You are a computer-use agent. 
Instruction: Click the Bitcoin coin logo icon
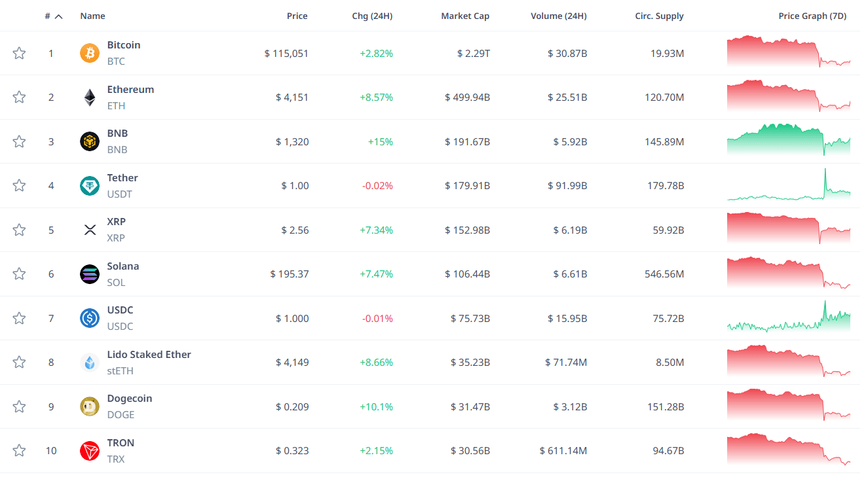(x=90, y=53)
